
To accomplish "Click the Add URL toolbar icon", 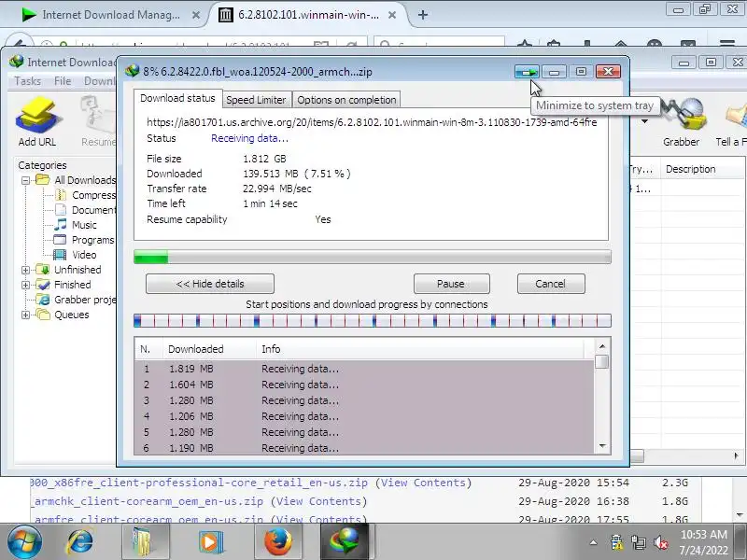I will point(37,121).
